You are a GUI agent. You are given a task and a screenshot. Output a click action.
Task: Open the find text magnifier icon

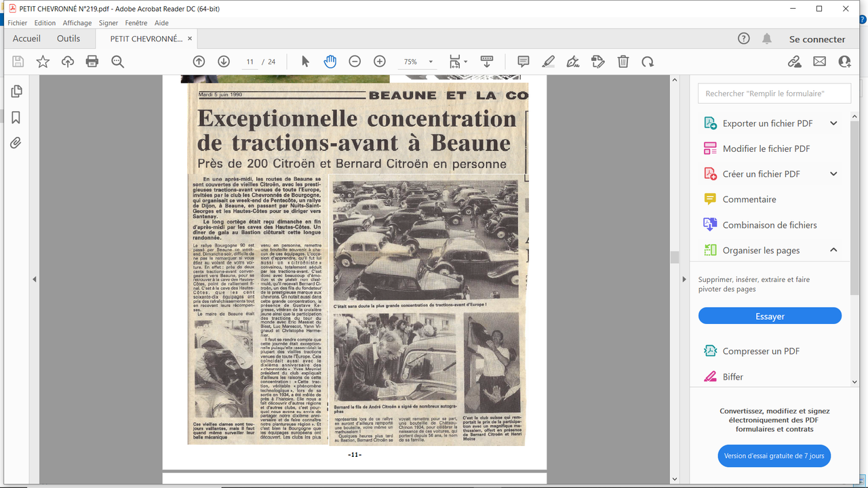[x=117, y=62]
